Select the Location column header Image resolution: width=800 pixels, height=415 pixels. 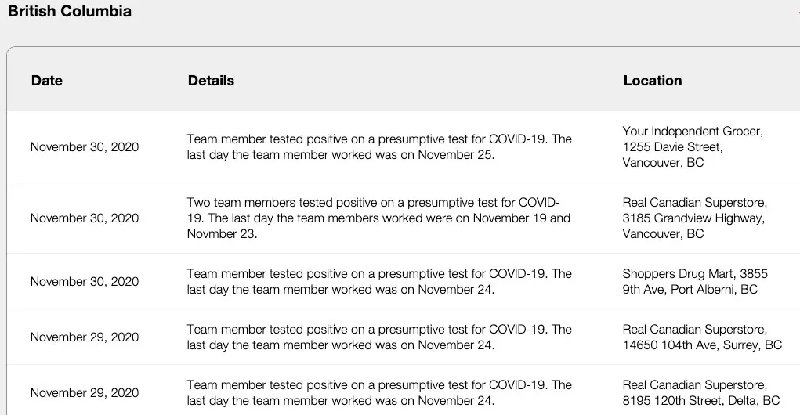point(653,80)
